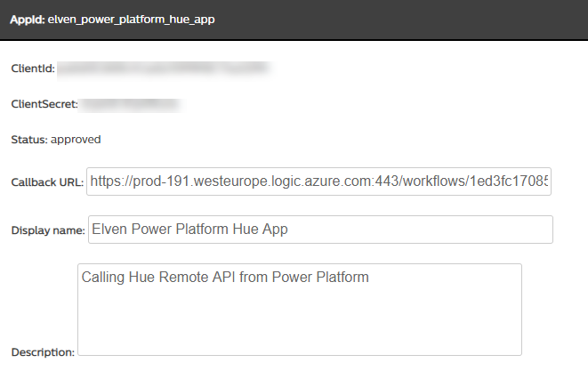Click the 'ClientId:' label
Image resolution: width=588 pixels, height=387 pixels.
click(x=33, y=69)
